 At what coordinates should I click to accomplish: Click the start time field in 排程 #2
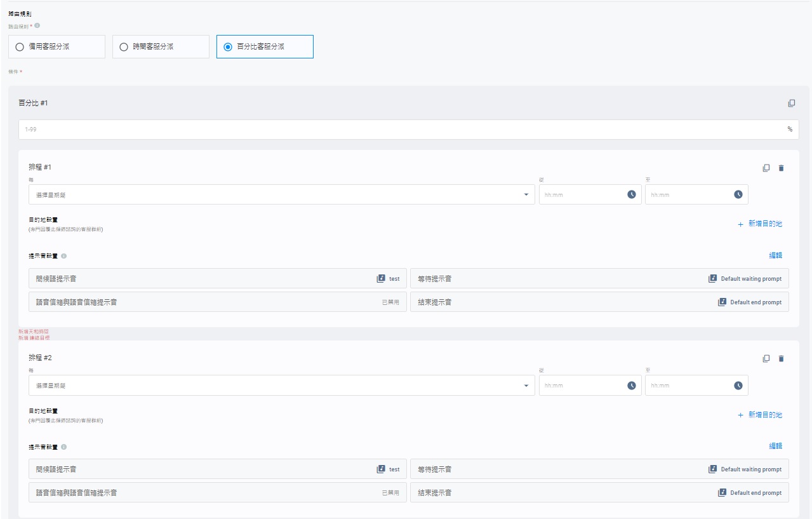click(590, 385)
